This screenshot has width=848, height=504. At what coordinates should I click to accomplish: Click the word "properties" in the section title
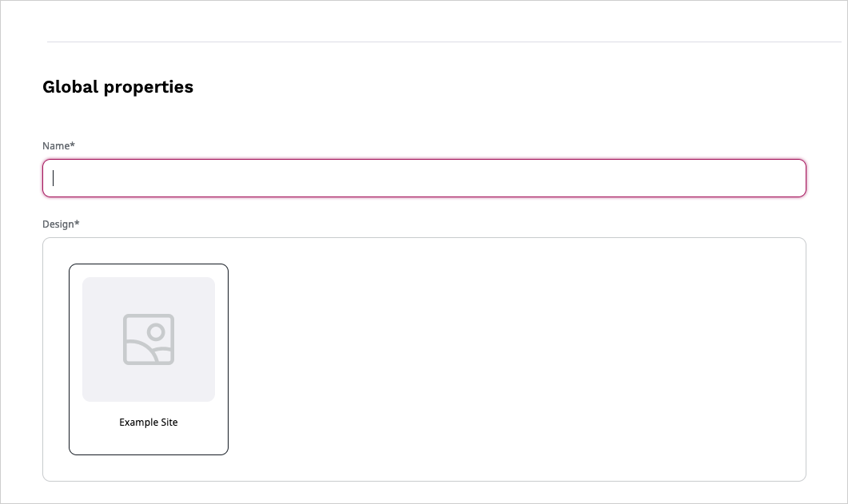(x=149, y=87)
